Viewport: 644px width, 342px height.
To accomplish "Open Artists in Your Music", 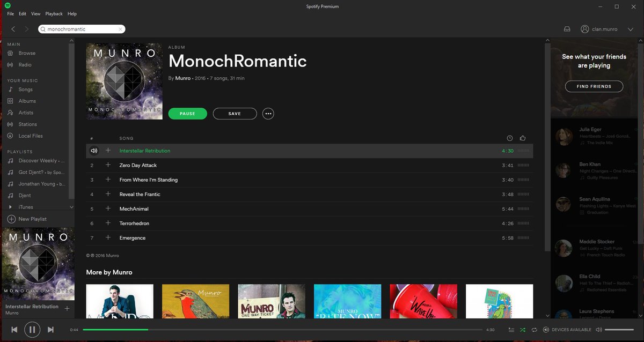I will coord(26,113).
